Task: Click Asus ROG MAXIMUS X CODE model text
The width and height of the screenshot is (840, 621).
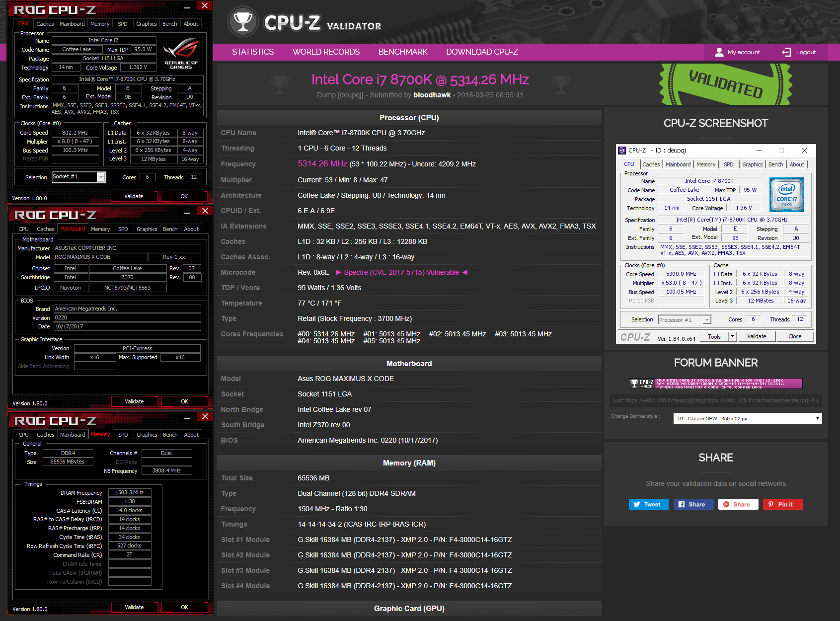Action: [346, 379]
